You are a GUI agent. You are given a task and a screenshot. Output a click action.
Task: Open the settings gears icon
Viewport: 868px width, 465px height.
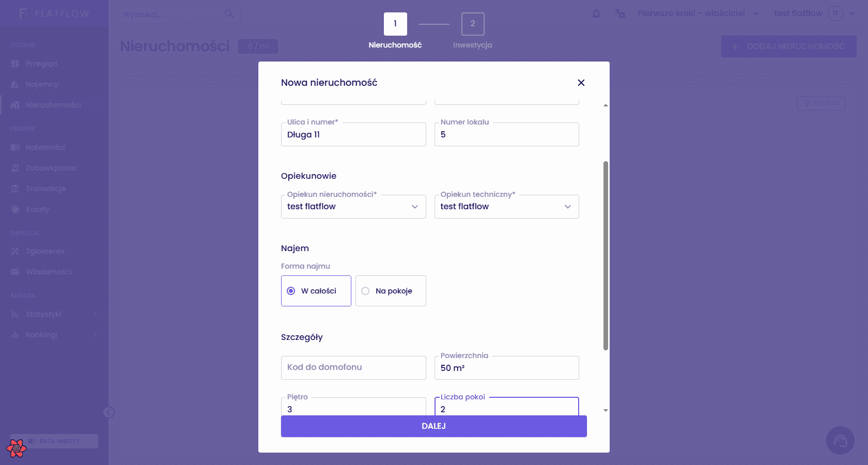pos(620,13)
